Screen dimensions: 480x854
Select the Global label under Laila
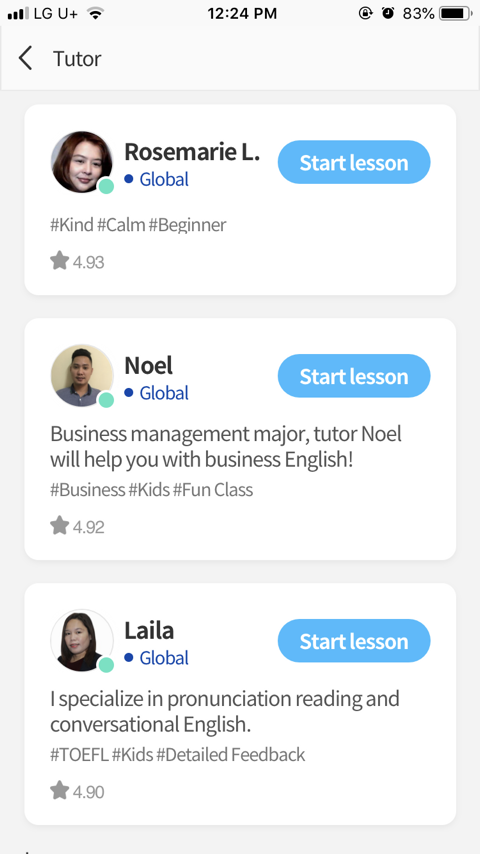pyautogui.click(x=164, y=657)
